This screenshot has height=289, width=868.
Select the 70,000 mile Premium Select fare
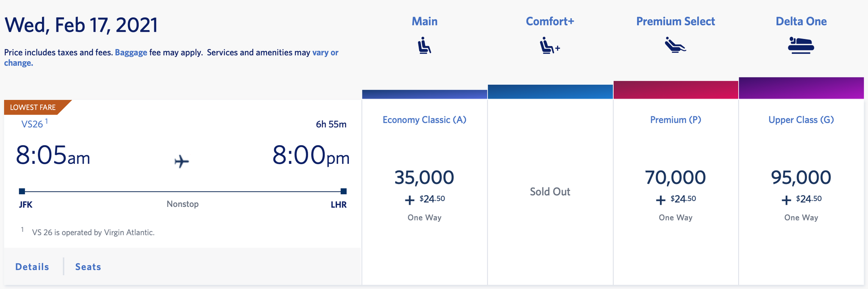point(675,178)
